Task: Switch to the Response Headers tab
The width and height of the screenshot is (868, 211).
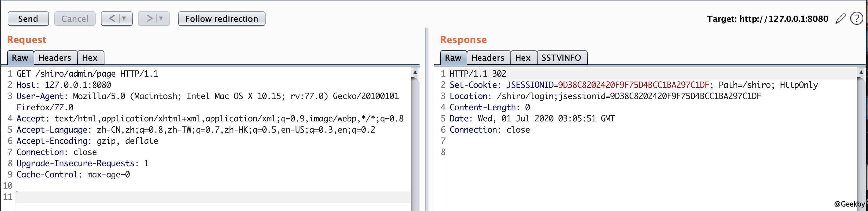Action: (x=488, y=58)
